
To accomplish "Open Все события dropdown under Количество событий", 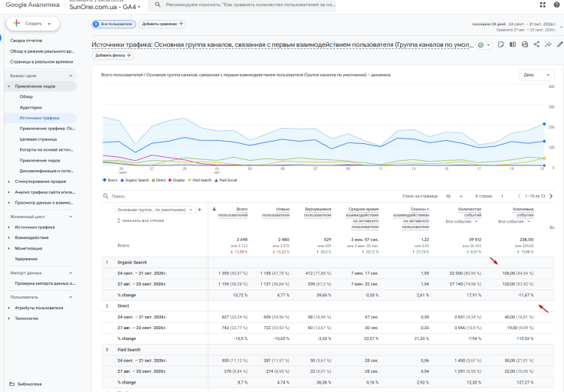I will 461,222.
